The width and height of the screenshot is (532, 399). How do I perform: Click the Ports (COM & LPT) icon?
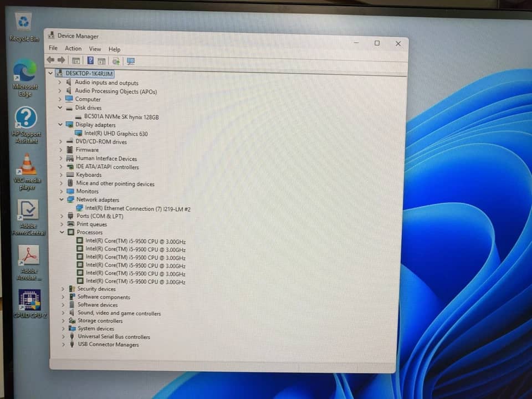(x=70, y=216)
